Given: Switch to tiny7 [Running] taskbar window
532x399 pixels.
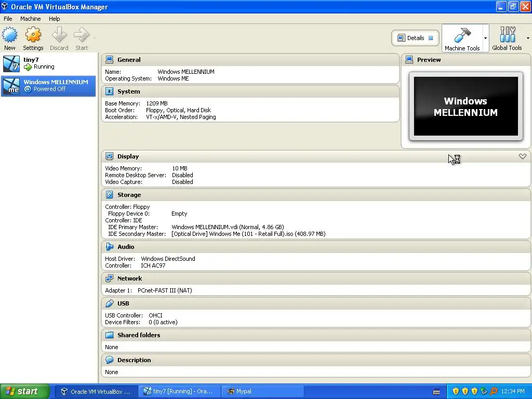Looking at the screenshot, I should pyautogui.click(x=179, y=392).
